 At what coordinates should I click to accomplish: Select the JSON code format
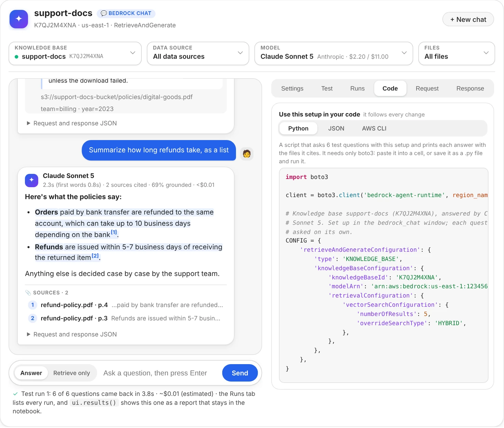click(336, 128)
